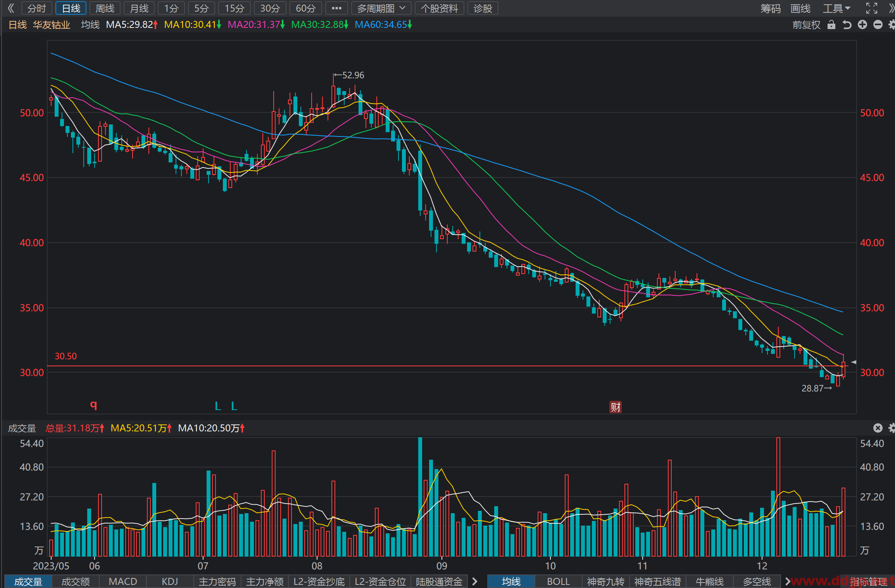Click the undo arrow icon in chart toolbar
The width and height of the screenshot is (895, 588).
click(x=847, y=25)
